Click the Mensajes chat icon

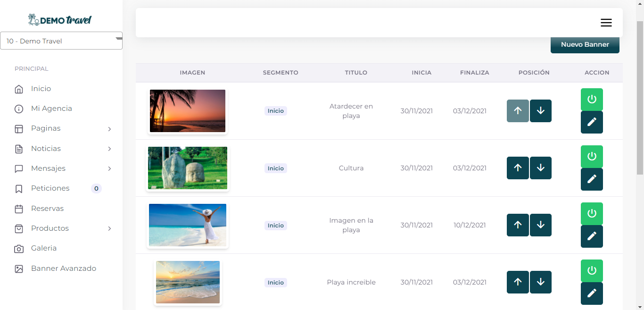coord(19,169)
